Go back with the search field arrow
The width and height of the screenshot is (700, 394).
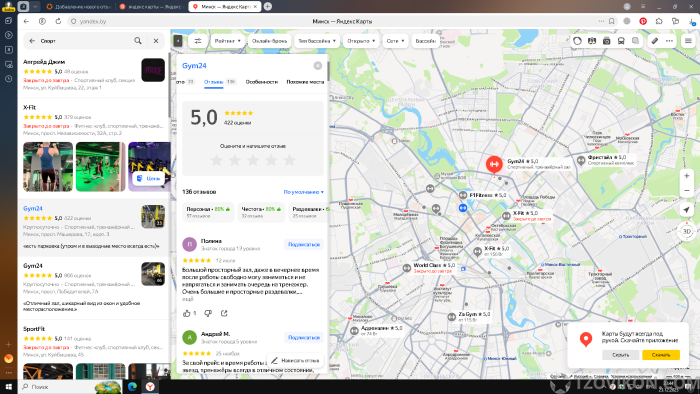pos(32,41)
